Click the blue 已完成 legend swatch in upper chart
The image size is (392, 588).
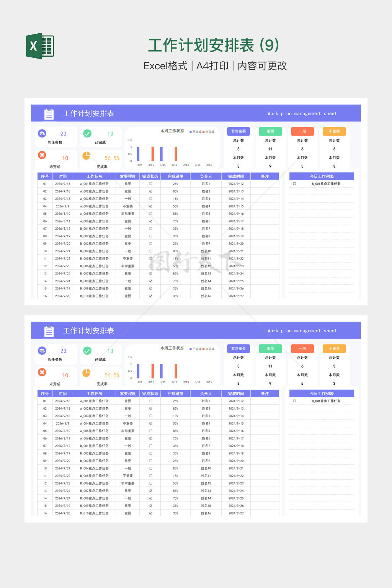pyautogui.click(x=191, y=132)
